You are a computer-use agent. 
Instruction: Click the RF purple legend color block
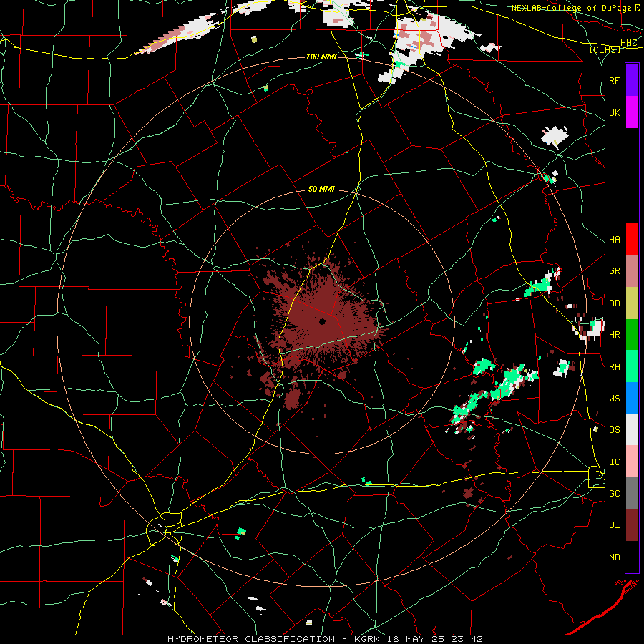click(x=632, y=80)
